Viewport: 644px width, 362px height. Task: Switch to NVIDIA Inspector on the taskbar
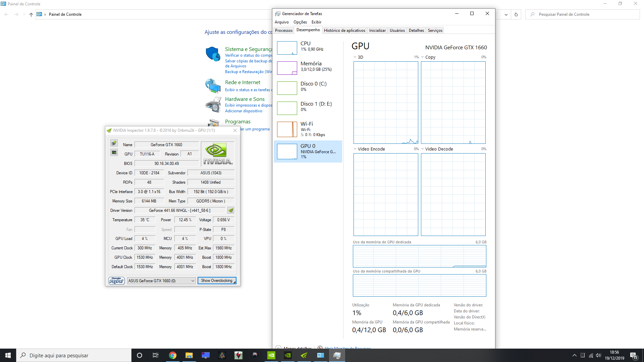pos(304,355)
